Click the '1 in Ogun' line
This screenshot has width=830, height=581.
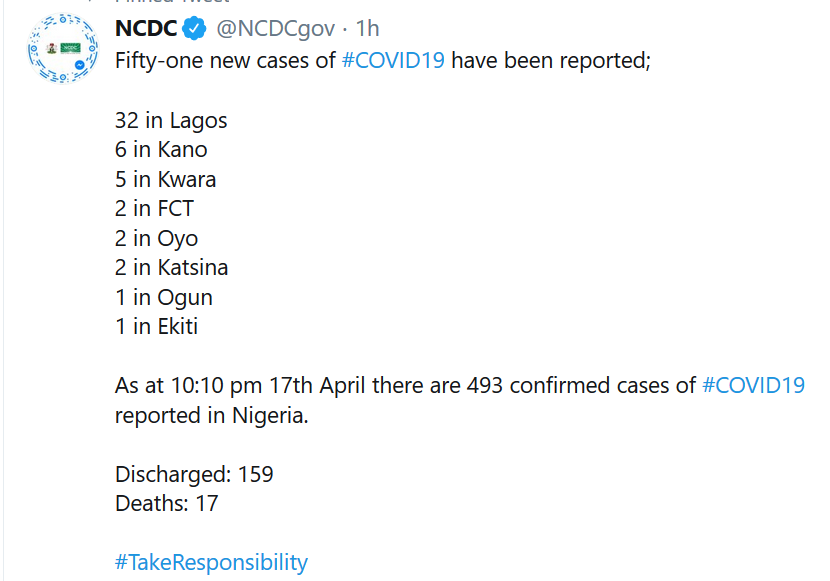tap(163, 298)
